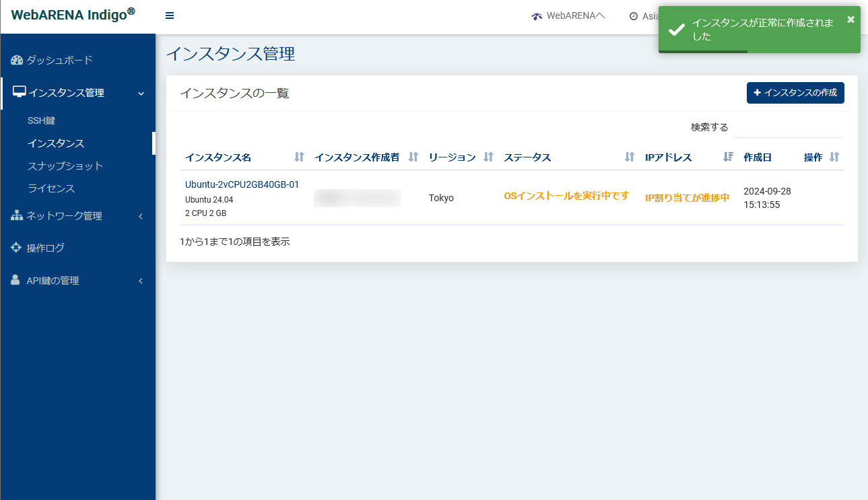Open スナップショット submenu item
The width and height of the screenshot is (868, 500).
coord(65,166)
